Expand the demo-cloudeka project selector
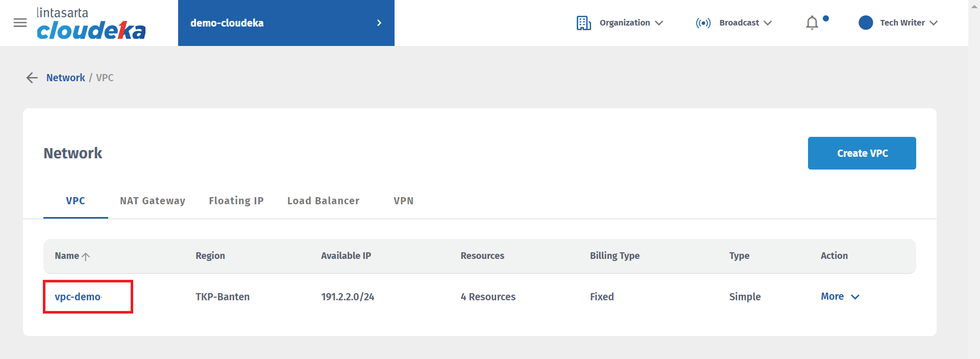Image resolution: width=980 pixels, height=359 pixels. click(379, 23)
